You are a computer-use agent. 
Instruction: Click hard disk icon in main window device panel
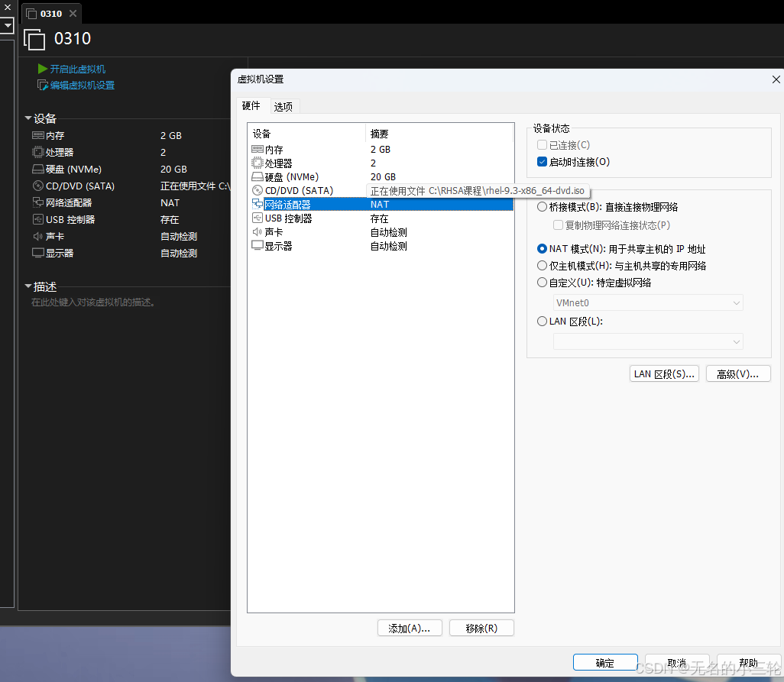pos(38,169)
